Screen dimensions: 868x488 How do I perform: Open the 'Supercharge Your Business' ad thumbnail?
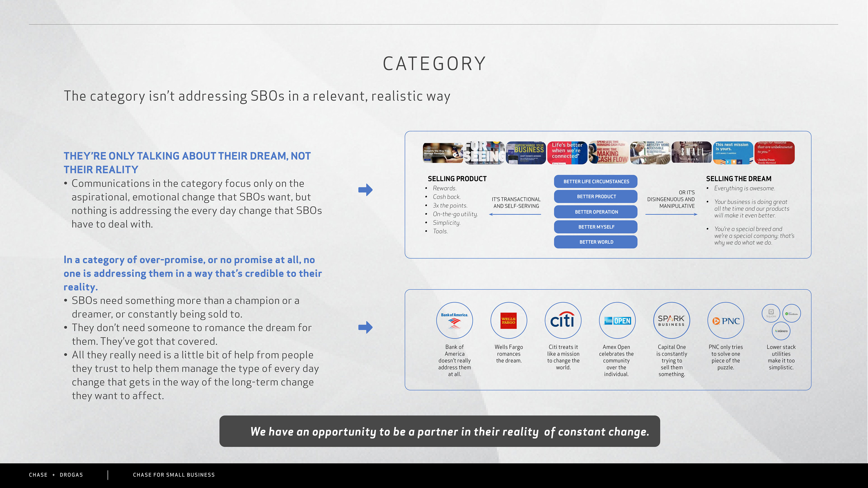pyautogui.click(x=526, y=153)
